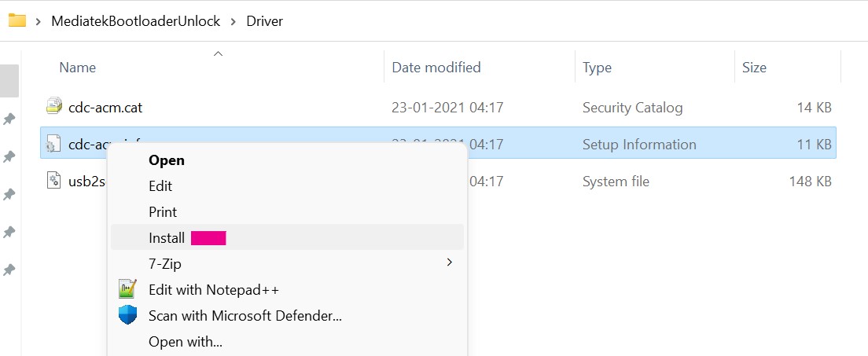This screenshot has height=356, width=868.
Task: Select the Open with... menu entry
Action: (186, 342)
